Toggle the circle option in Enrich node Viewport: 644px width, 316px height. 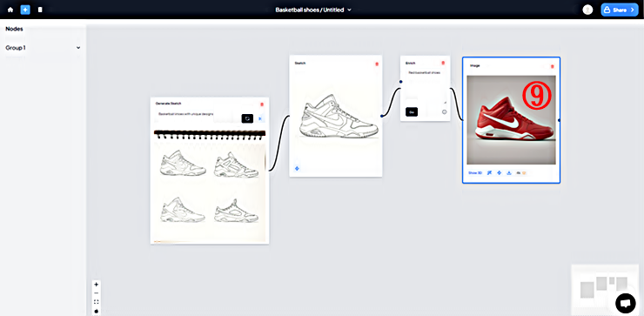coord(445,111)
